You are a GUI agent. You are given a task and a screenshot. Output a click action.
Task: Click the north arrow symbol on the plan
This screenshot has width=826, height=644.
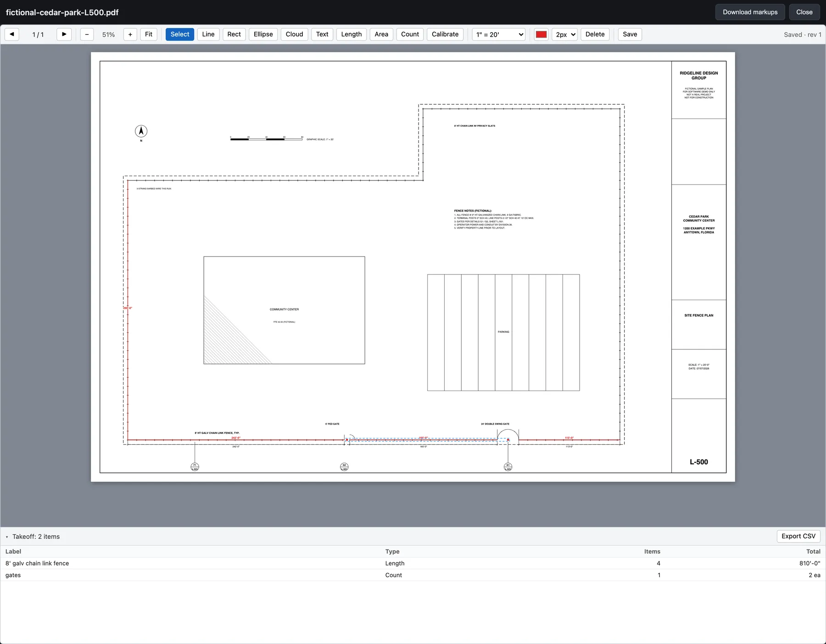coord(141,131)
